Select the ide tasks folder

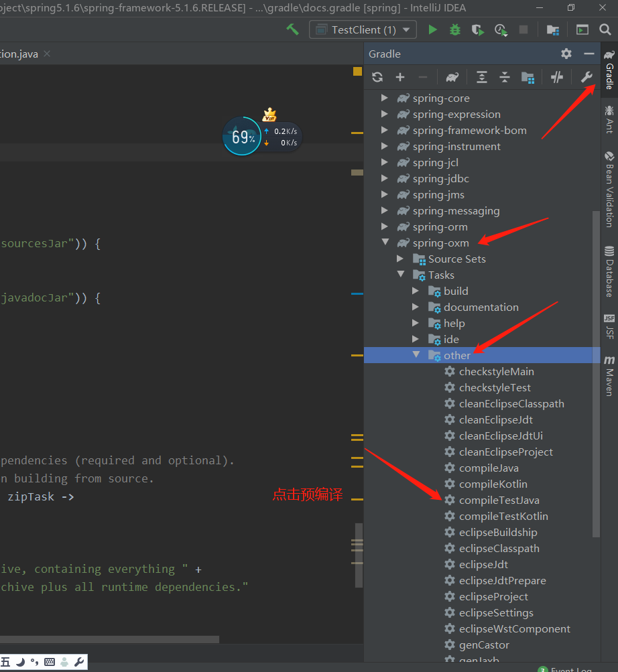coord(451,340)
